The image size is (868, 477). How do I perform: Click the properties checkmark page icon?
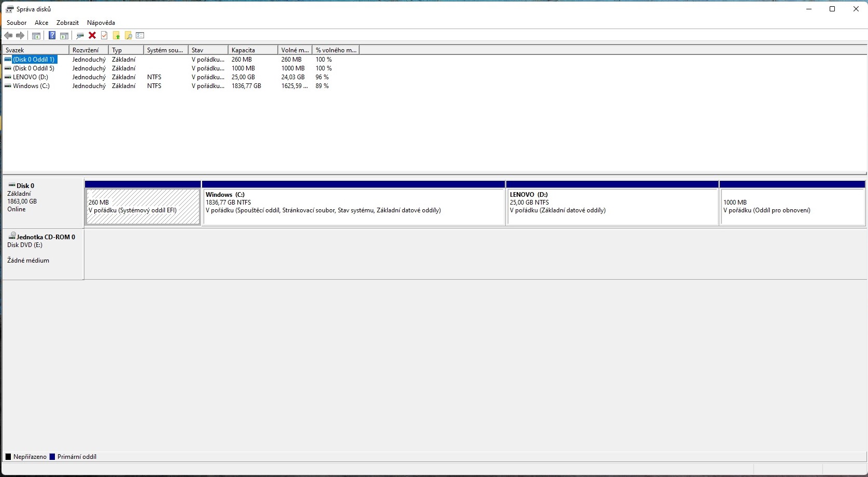(104, 36)
